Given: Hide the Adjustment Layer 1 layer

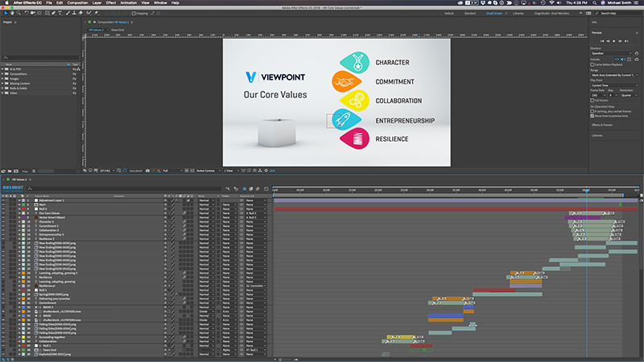Looking at the screenshot, I should pyautogui.click(x=3, y=200).
